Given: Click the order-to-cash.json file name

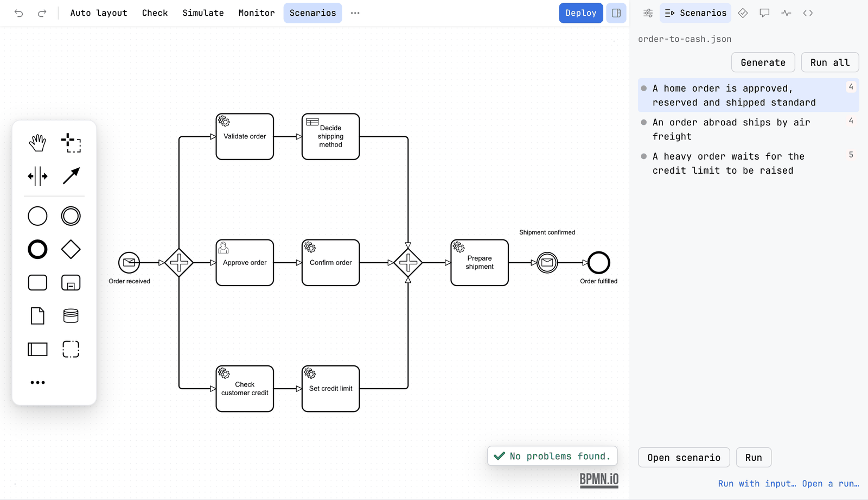Looking at the screenshot, I should click(x=685, y=39).
